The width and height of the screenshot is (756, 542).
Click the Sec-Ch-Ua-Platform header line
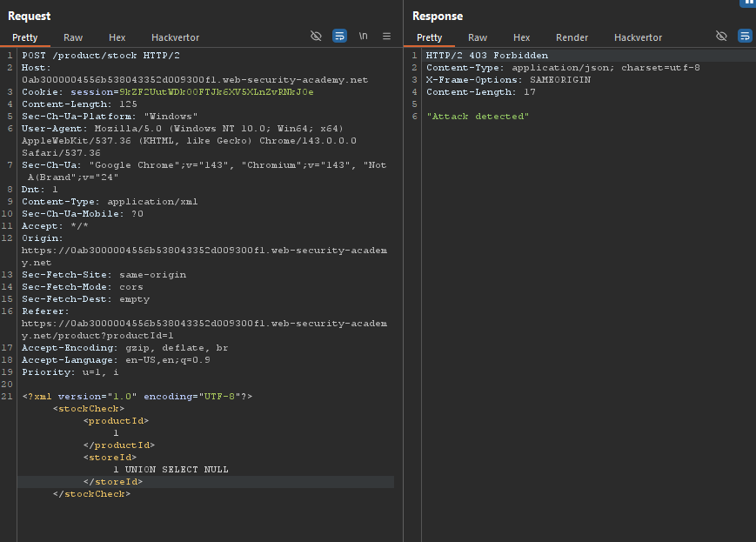pos(110,117)
